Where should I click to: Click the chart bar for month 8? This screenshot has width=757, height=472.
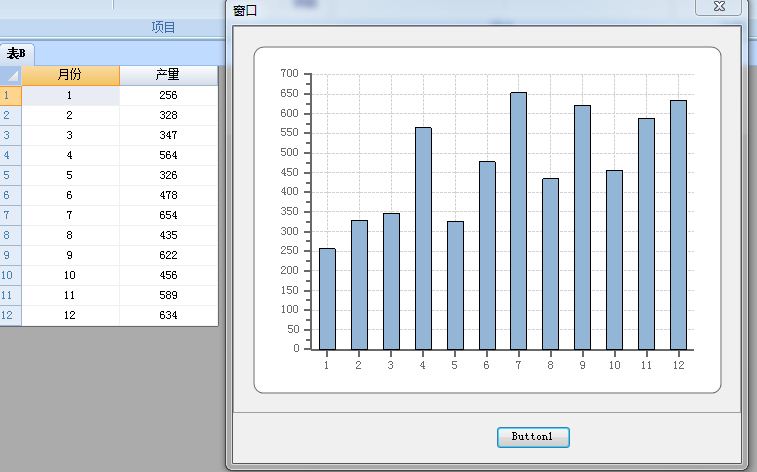tap(550, 264)
